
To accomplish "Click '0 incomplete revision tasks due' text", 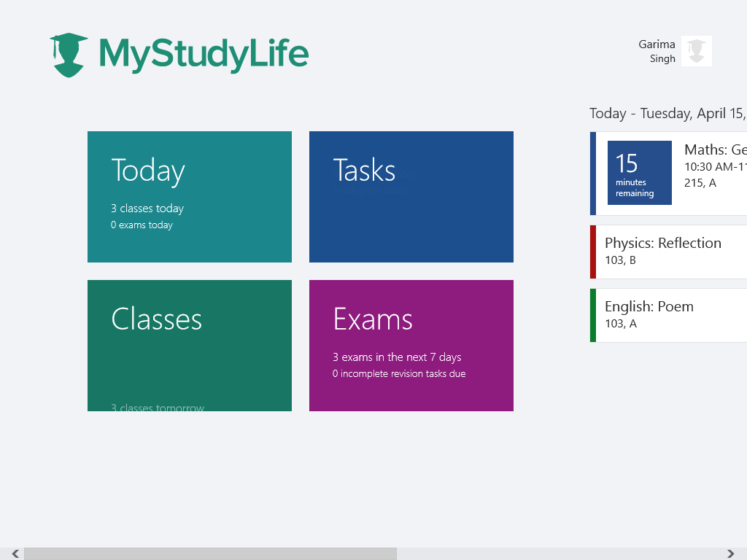I will coord(399,374).
